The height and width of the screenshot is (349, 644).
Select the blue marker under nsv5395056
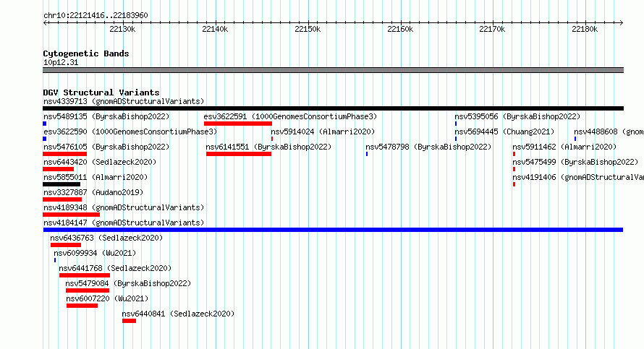[456, 124]
